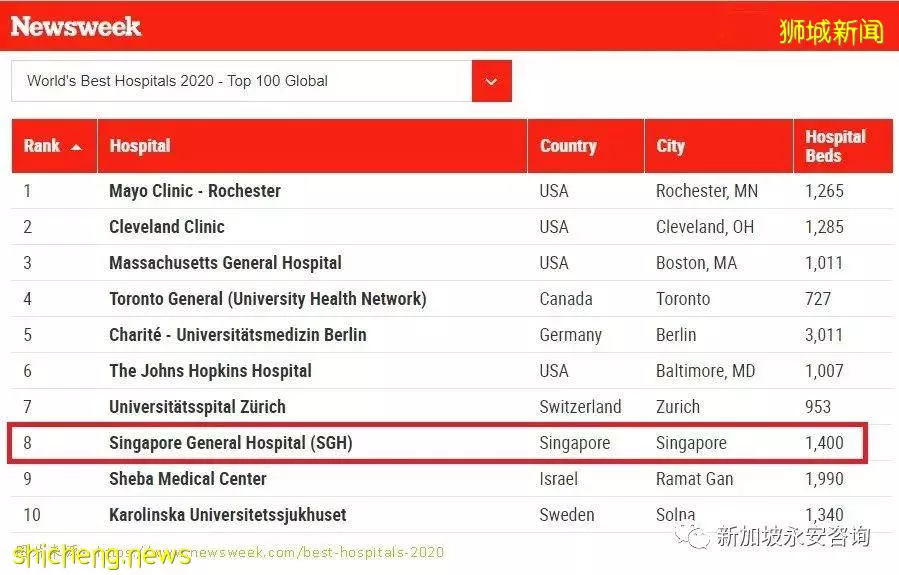Sort by the City column header

click(x=719, y=146)
